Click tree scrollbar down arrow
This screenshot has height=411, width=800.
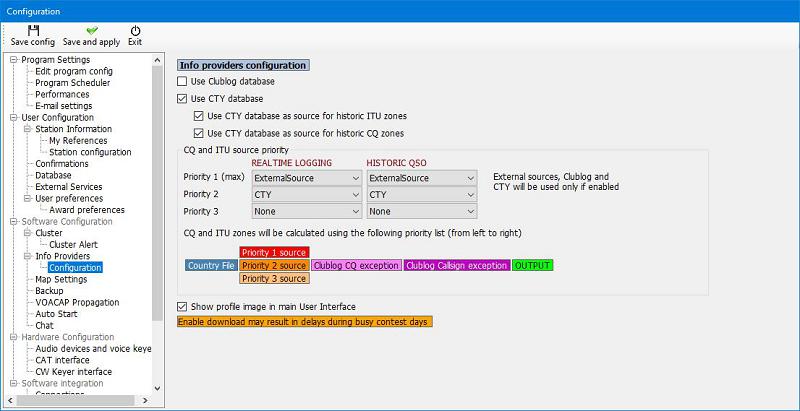point(157,389)
